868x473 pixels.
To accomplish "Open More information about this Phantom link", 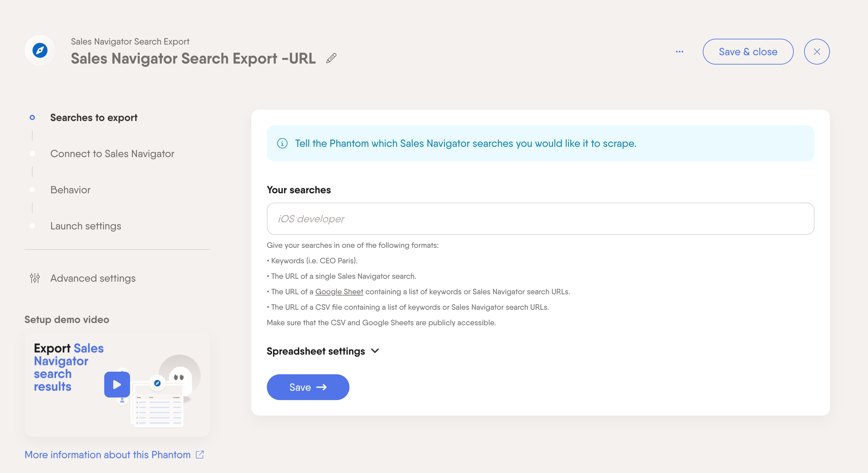I will click(x=107, y=455).
